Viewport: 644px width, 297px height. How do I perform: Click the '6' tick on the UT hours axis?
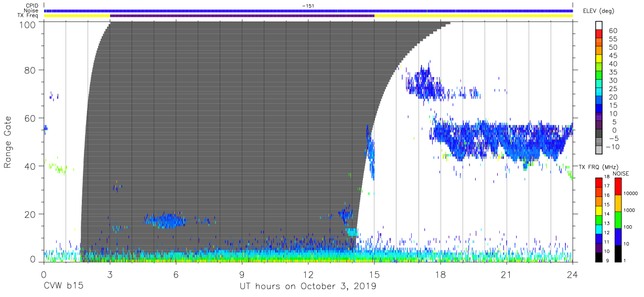pos(176,274)
